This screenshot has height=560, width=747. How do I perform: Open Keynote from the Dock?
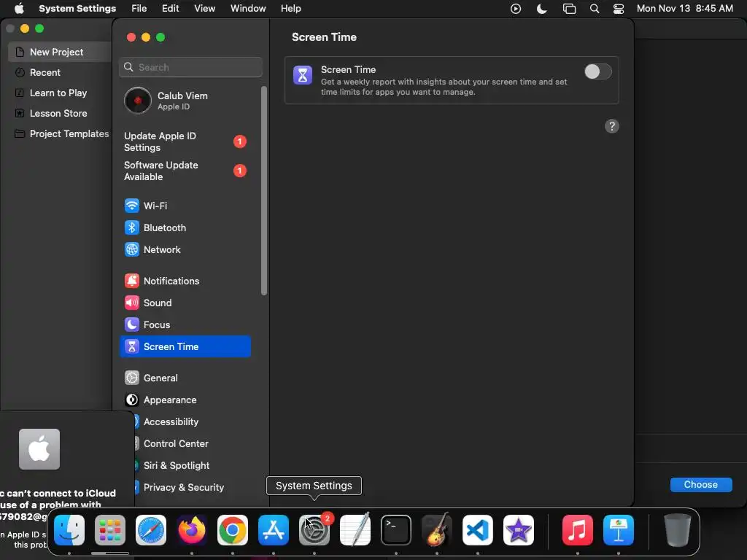619,530
